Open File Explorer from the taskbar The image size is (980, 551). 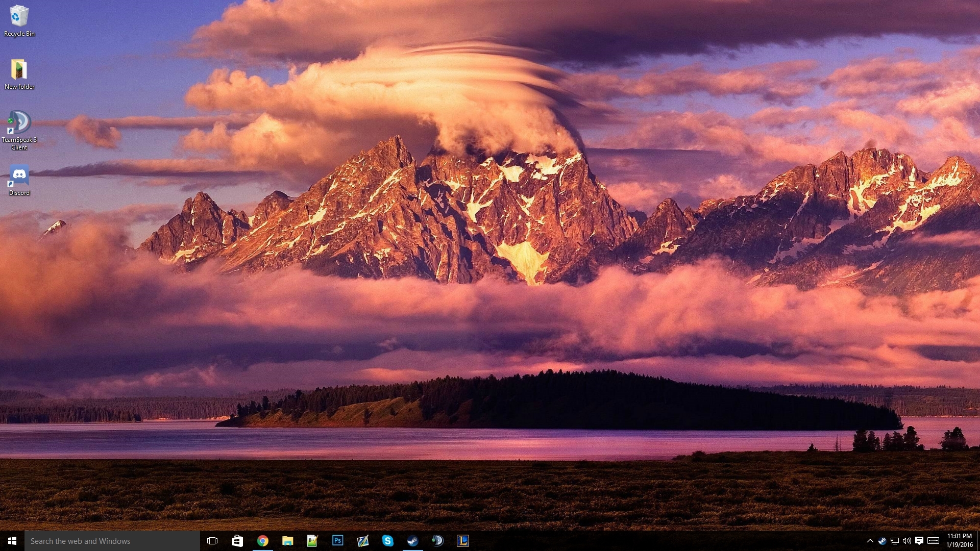coord(287,541)
